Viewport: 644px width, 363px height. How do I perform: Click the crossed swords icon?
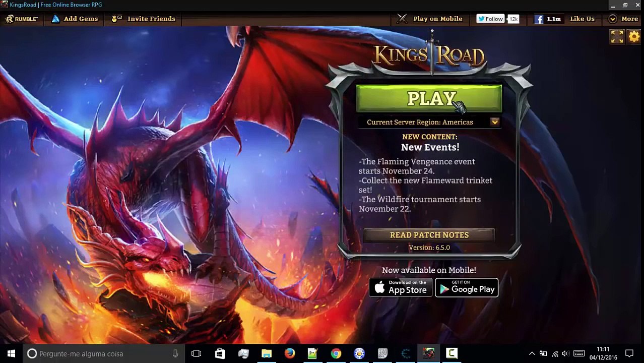tap(402, 19)
